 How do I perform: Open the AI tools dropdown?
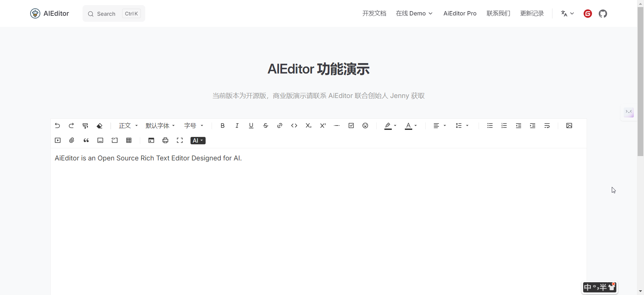[x=198, y=141]
